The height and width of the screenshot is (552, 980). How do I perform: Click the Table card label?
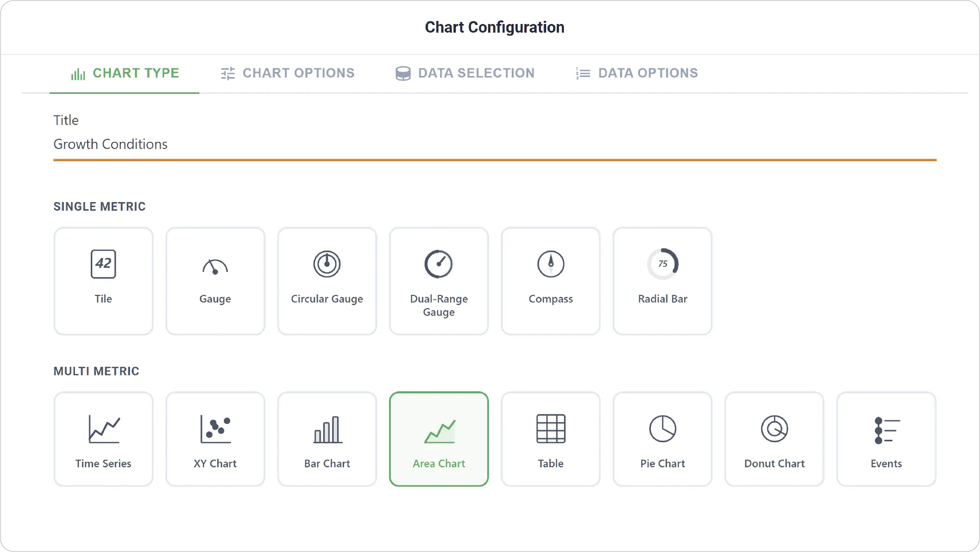tap(551, 464)
